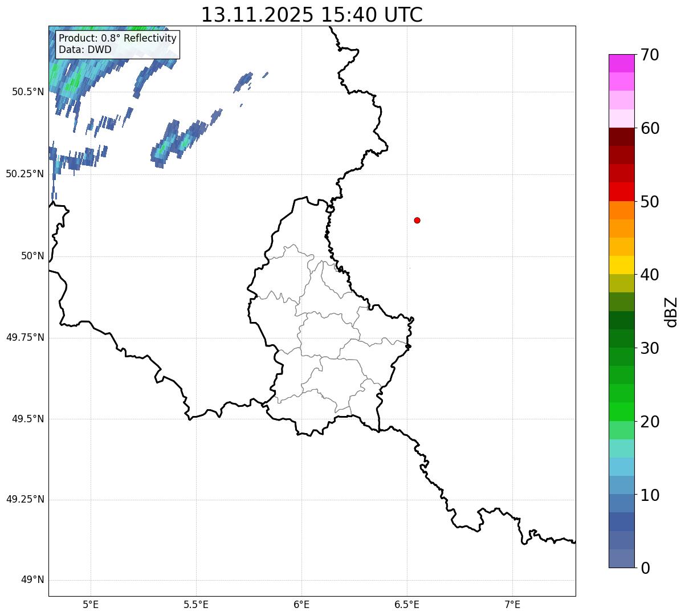
Task: Click the dBZ colorbar axis label
Action: click(x=671, y=312)
